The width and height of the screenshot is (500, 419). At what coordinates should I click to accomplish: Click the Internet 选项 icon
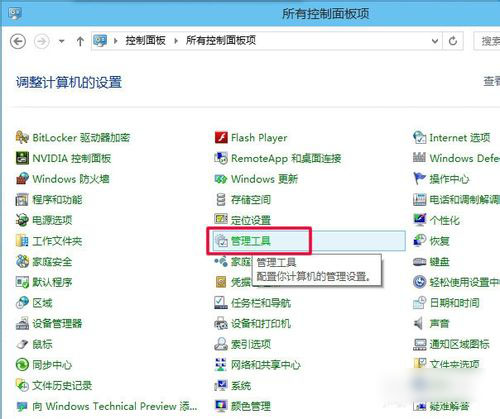click(419, 137)
